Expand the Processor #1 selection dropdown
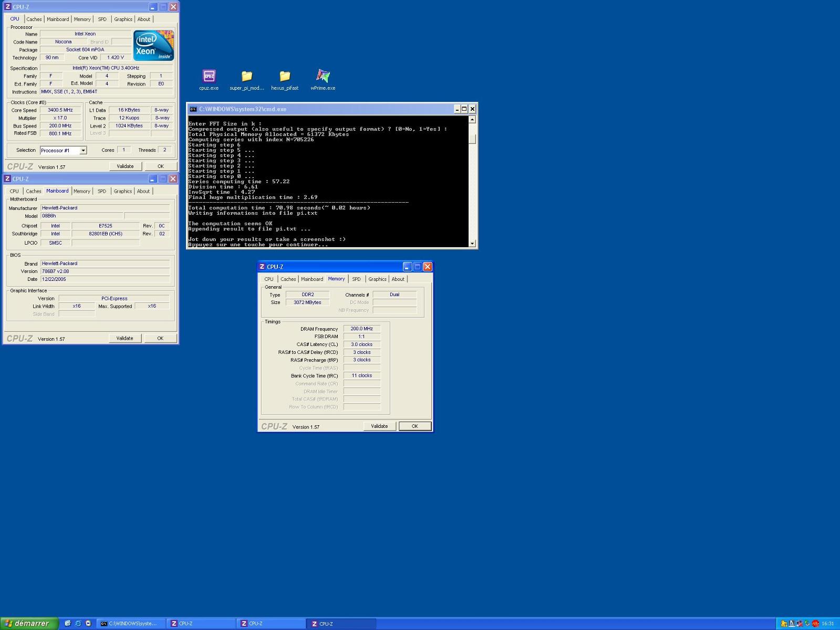This screenshot has height=630, width=840. (83, 151)
